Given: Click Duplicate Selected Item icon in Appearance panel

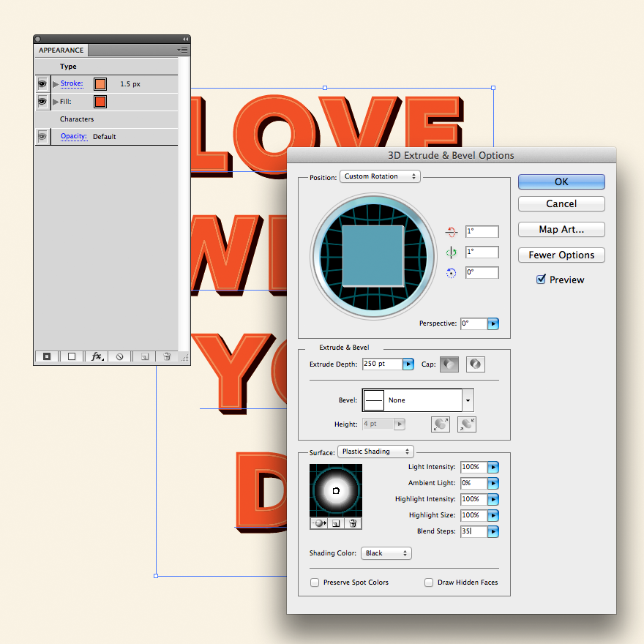Looking at the screenshot, I should 145,356.
